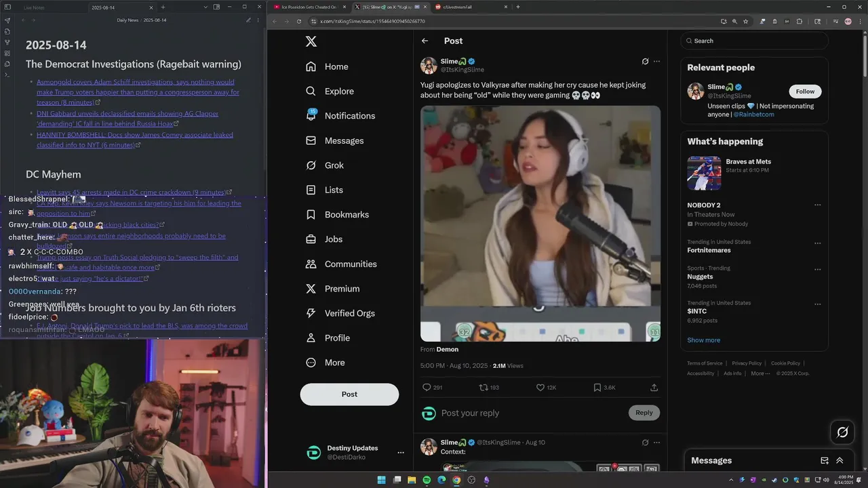Image resolution: width=868 pixels, height=488 pixels.
Task: Switch to edit mode with the pencil icon
Action: click(x=249, y=20)
